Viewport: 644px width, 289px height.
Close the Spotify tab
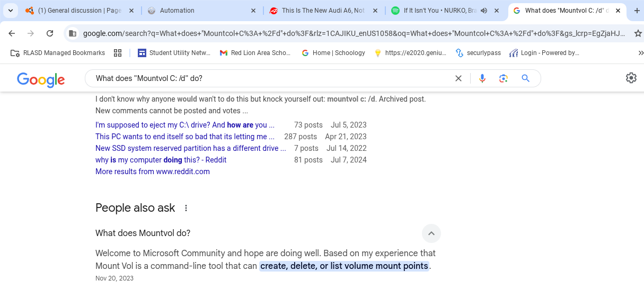497,11
